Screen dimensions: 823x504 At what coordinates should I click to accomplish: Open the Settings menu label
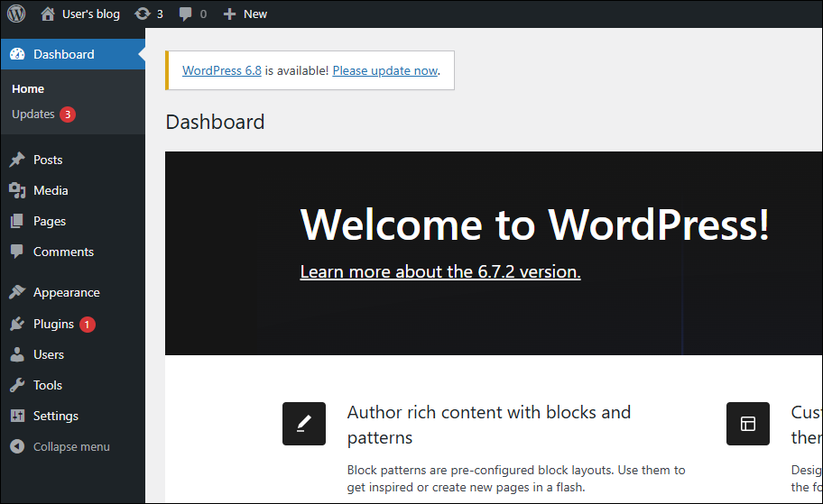click(56, 416)
